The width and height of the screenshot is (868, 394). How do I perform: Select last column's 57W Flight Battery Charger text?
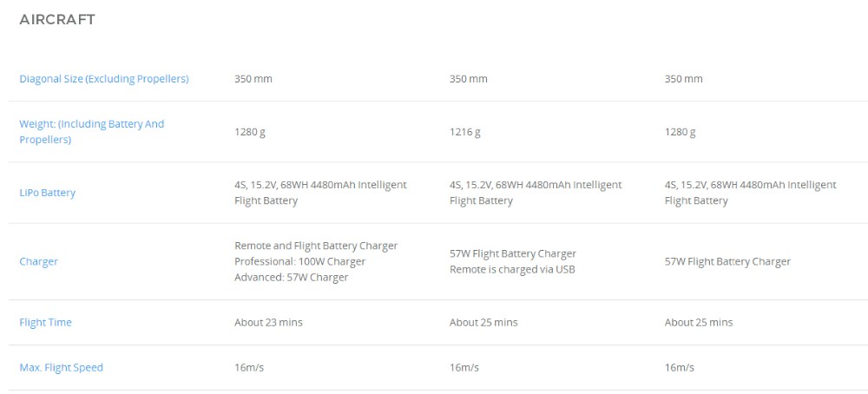tap(727, 261)
